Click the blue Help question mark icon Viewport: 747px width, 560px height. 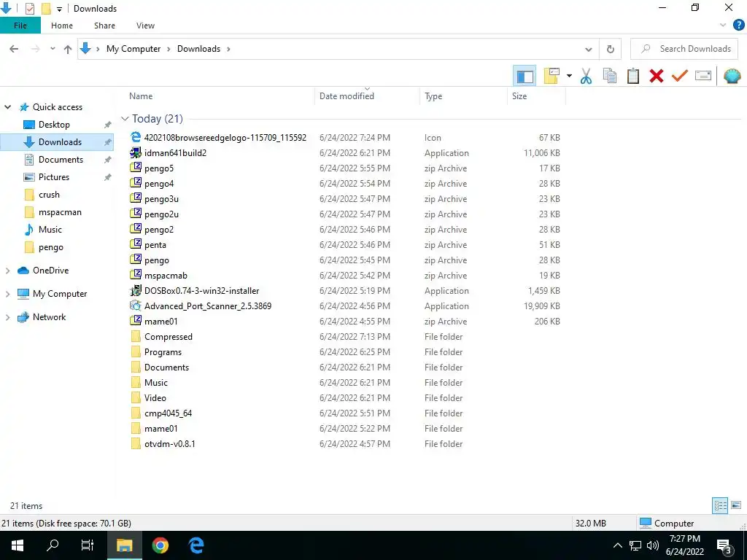tap(738, 26)
